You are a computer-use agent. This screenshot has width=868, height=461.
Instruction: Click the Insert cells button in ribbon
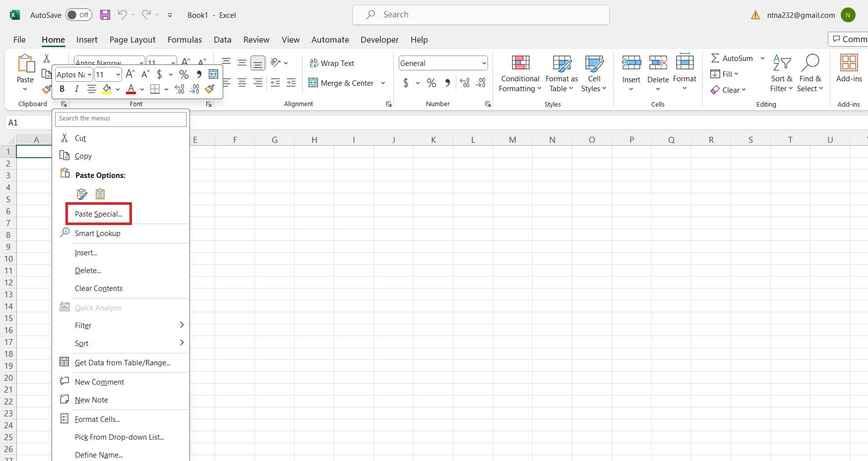(x=631, y=73)
